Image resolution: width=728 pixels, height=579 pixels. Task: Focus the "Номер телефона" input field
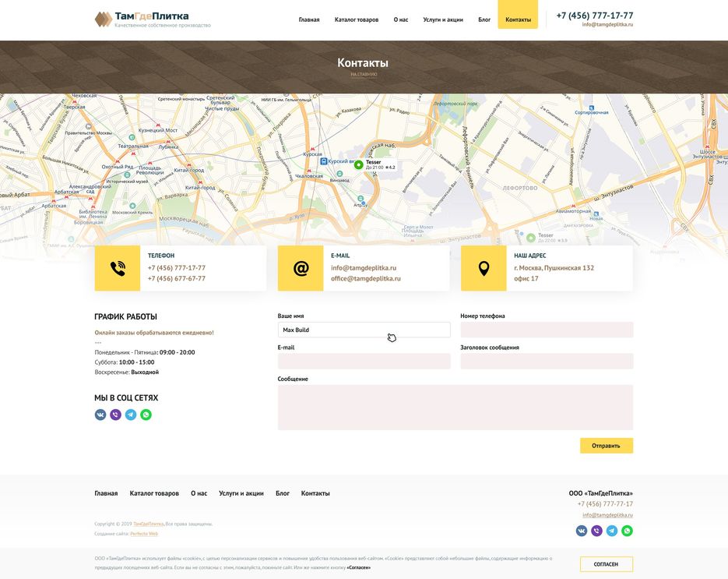547,330
